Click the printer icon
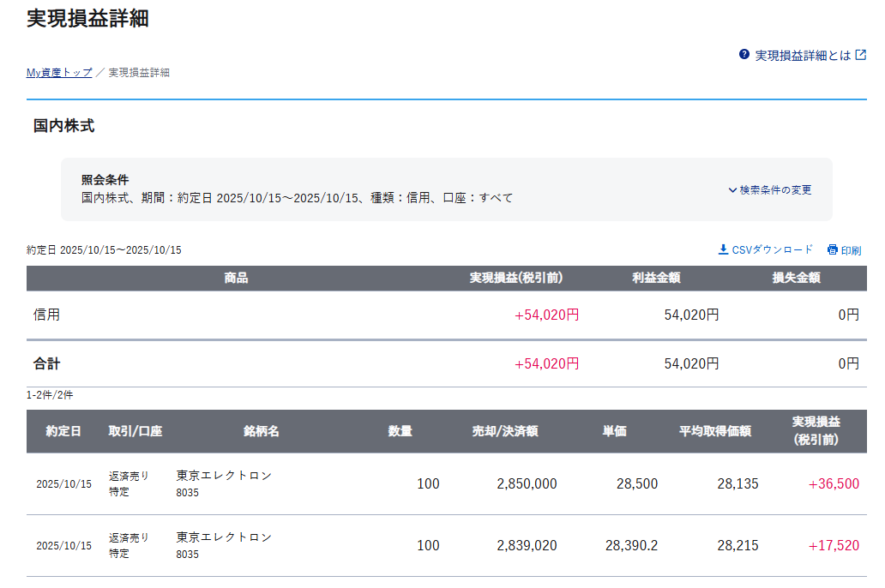The image size is (885, 588). click(x=832, y=250)
